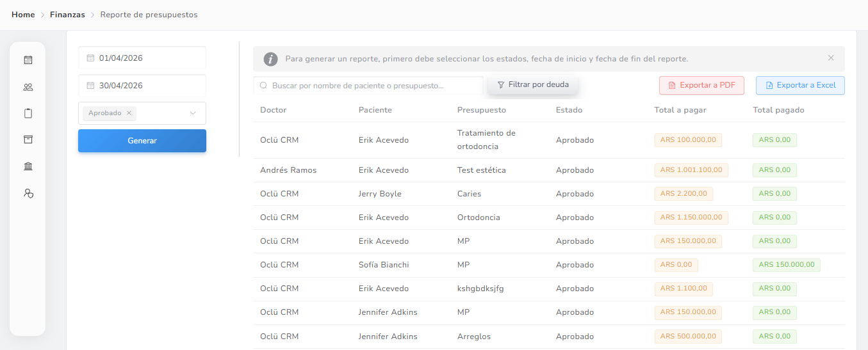Select patient Sofía Bianchi cell
The image size is (868, 350).
384,265
